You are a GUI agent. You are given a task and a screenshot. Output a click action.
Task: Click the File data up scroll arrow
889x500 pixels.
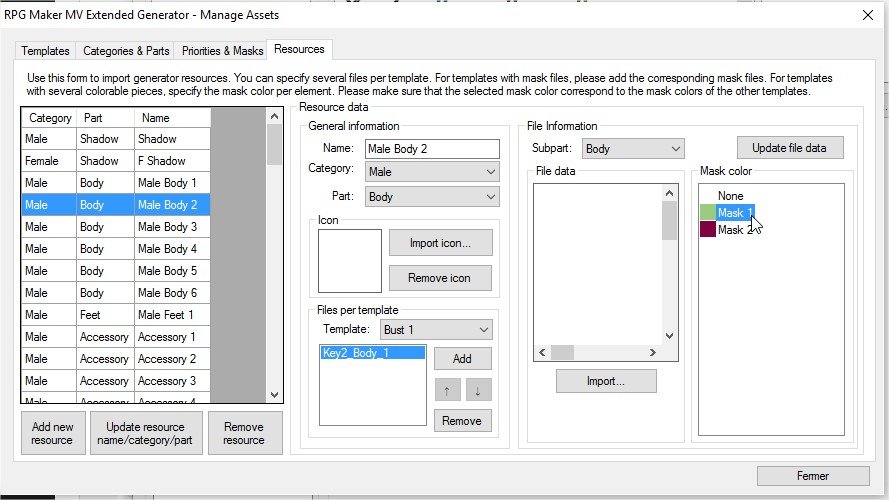670,193
